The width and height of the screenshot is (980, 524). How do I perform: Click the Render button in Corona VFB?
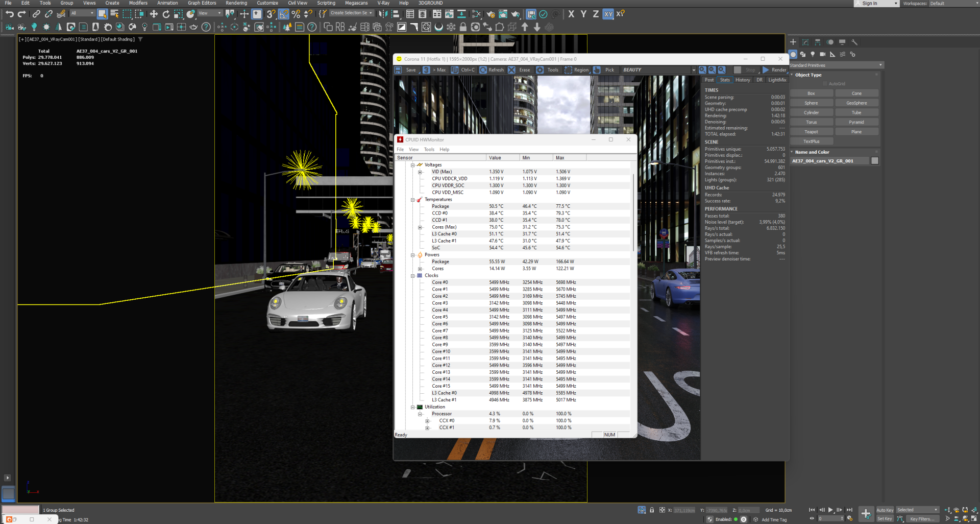(x=774, y=70)
